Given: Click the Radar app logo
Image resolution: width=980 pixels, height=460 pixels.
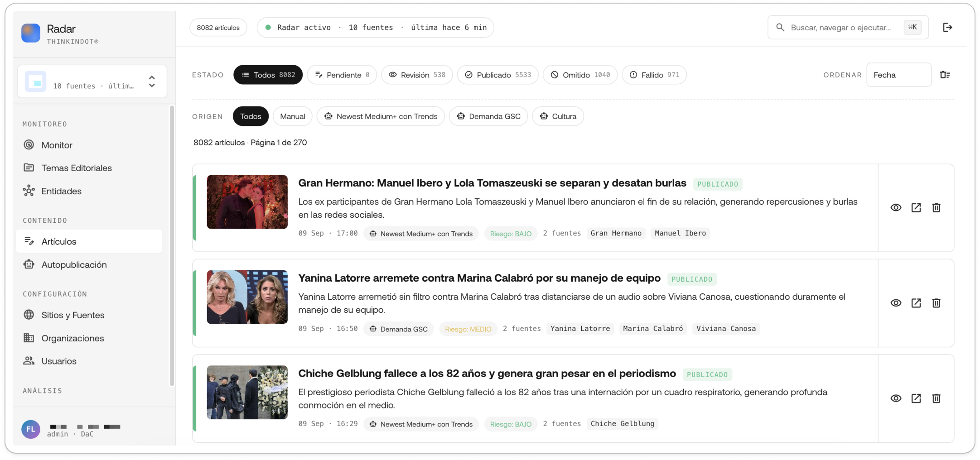Looking at the screenshot, I should pyautogui.click(x=31, y=33).
